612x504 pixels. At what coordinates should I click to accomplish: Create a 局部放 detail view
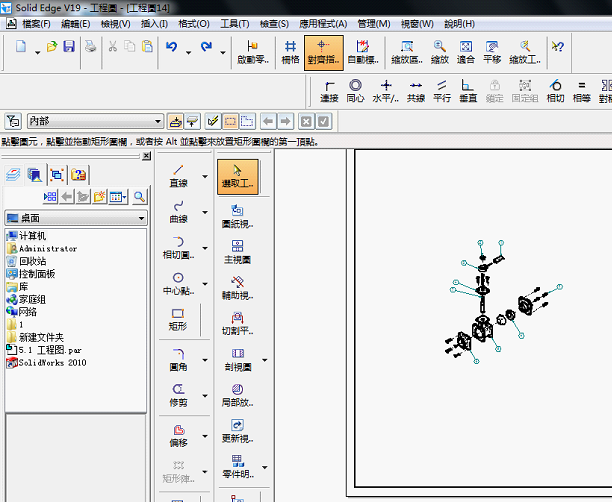[x=237, y=395]
